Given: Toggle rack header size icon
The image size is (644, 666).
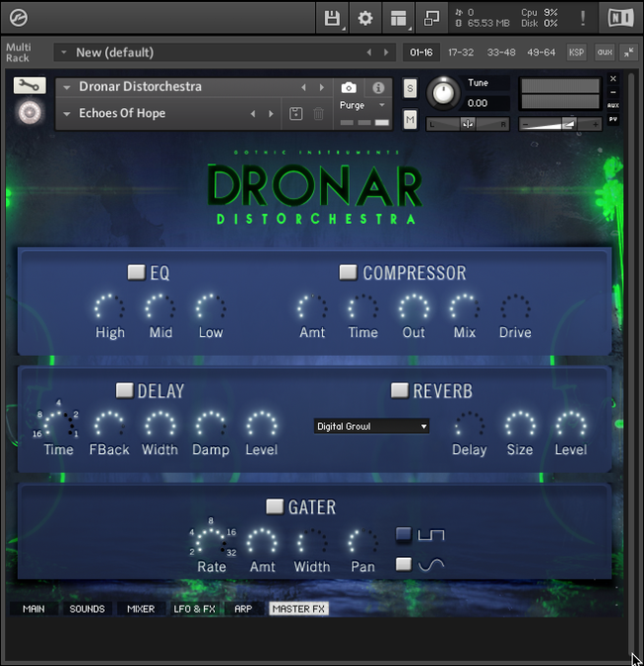Looking at the screenshot, I should (629, 53).
